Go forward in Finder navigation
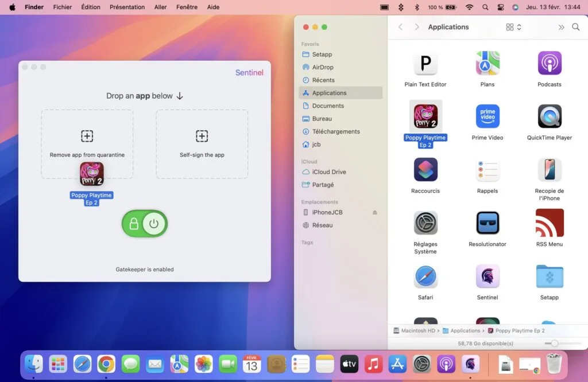588x382 pixels. point(417,27)
